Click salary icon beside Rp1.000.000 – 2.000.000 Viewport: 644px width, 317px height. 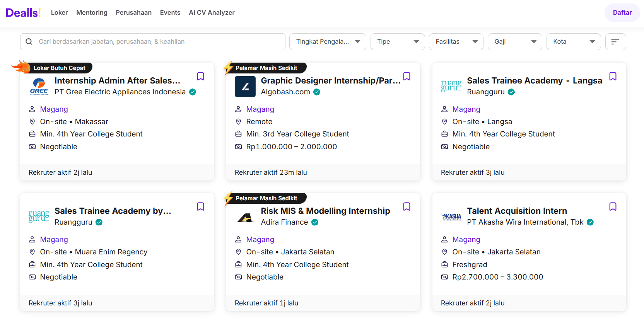tap(238, 147)
